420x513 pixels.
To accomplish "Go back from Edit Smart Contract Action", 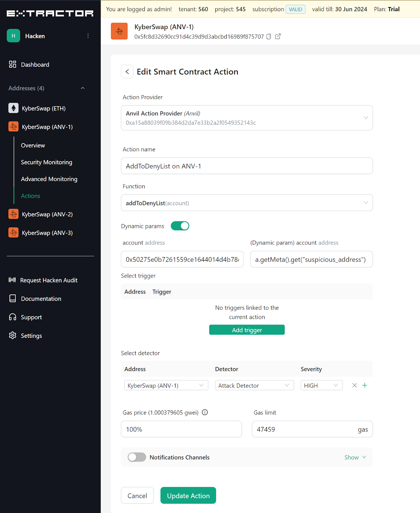I will pyautogui.click(x=127, y=71).
